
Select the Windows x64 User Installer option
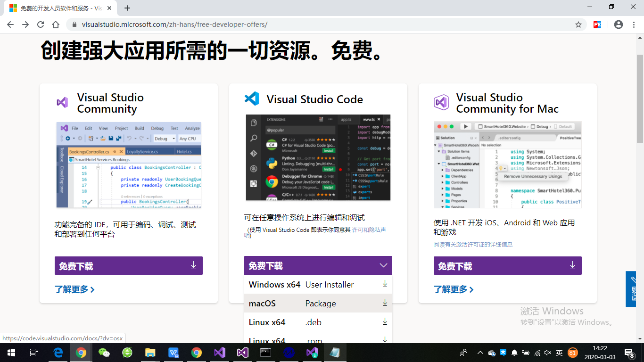point(318,284)
